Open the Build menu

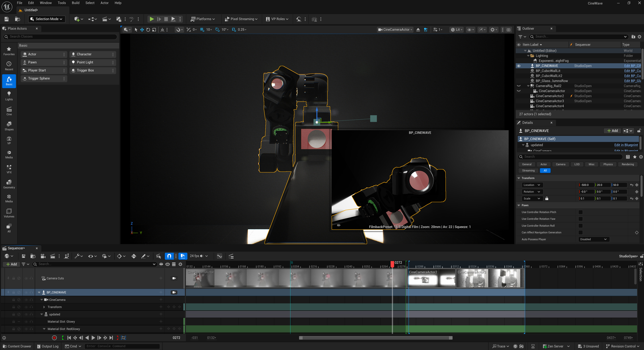click(76, 3)
